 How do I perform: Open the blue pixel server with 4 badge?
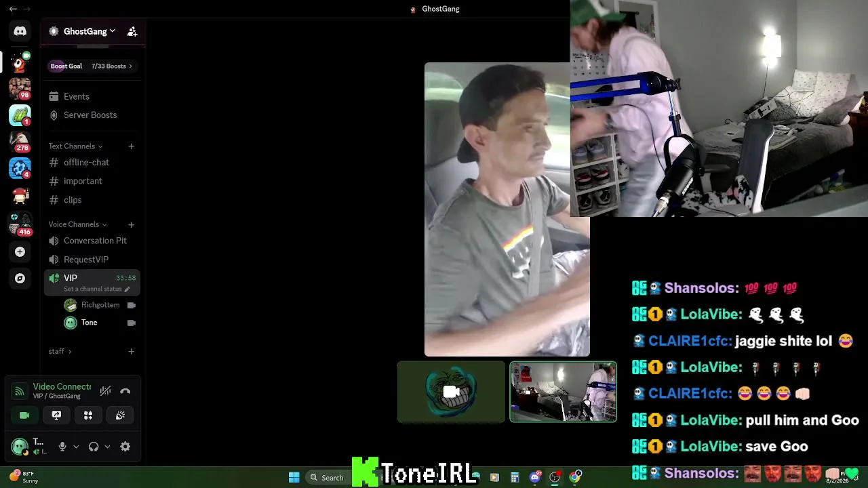[20, 168]
